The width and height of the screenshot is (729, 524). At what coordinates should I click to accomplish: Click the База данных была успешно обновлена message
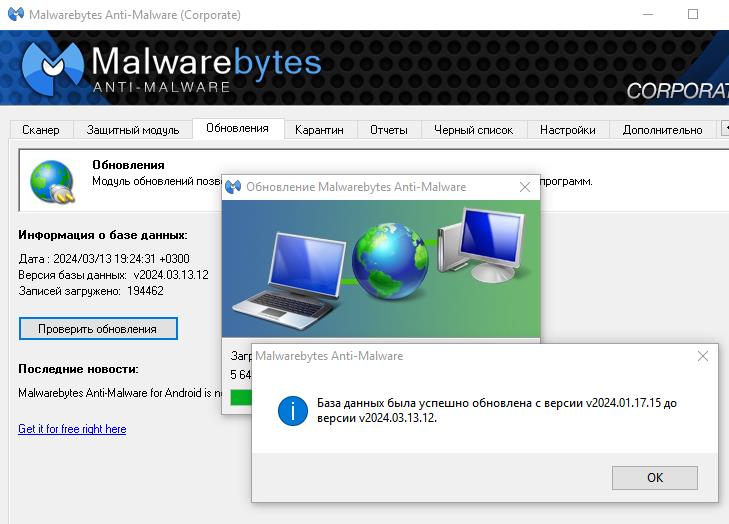click(x=497, y=410)
